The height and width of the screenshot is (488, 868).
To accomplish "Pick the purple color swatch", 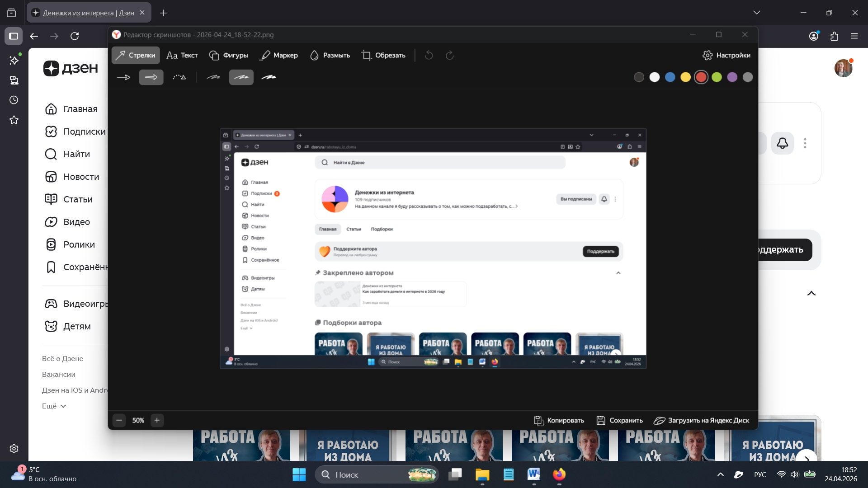I will 732,77.
